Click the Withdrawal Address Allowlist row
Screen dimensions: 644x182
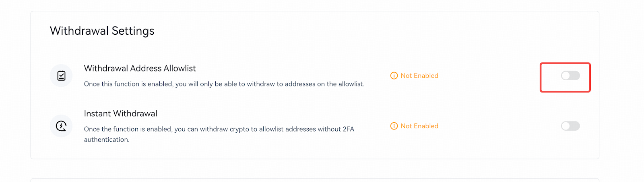[x=315, y=76]
